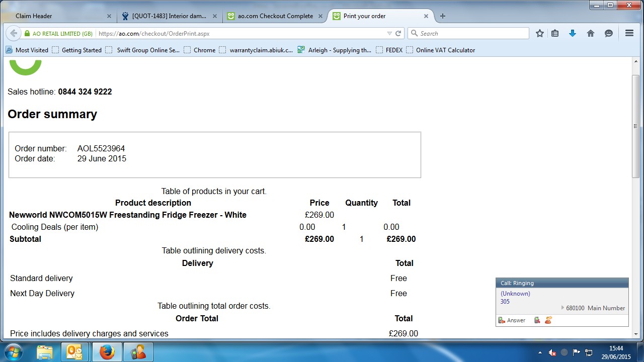644x362 pixels.
Task: Click the Subtotal amount £269.00 in Total column
Action: [x=401, y=239]
